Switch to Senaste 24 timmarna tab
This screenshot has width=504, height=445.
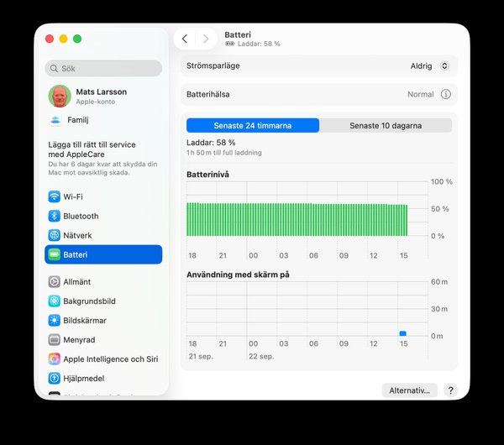(x=253, y=125)
